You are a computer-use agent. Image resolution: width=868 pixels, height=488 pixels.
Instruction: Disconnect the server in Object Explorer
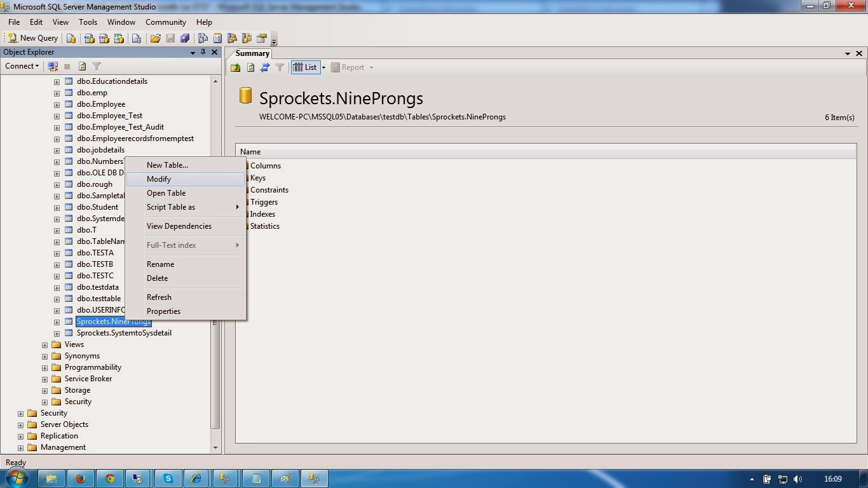[x=53, y=66]
